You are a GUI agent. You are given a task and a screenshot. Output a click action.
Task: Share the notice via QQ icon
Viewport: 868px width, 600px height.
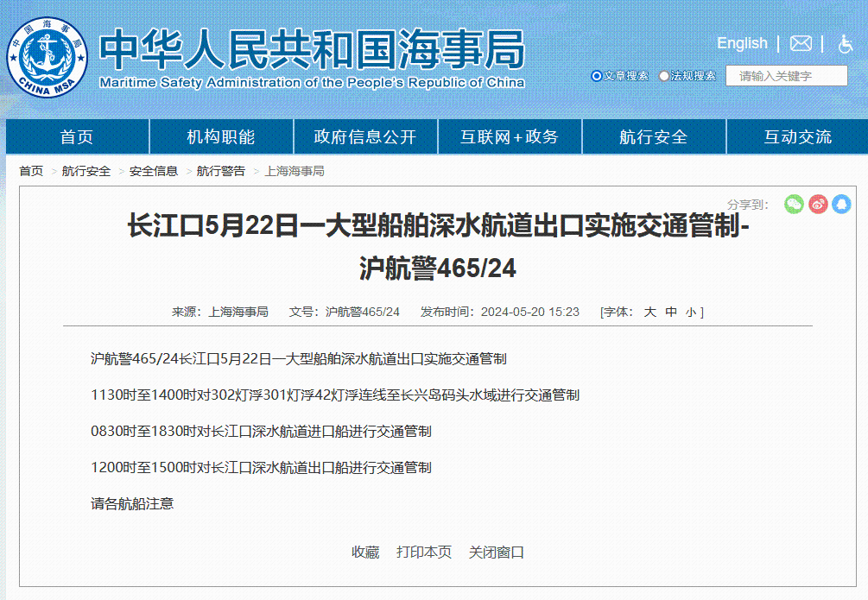(841, 204)
